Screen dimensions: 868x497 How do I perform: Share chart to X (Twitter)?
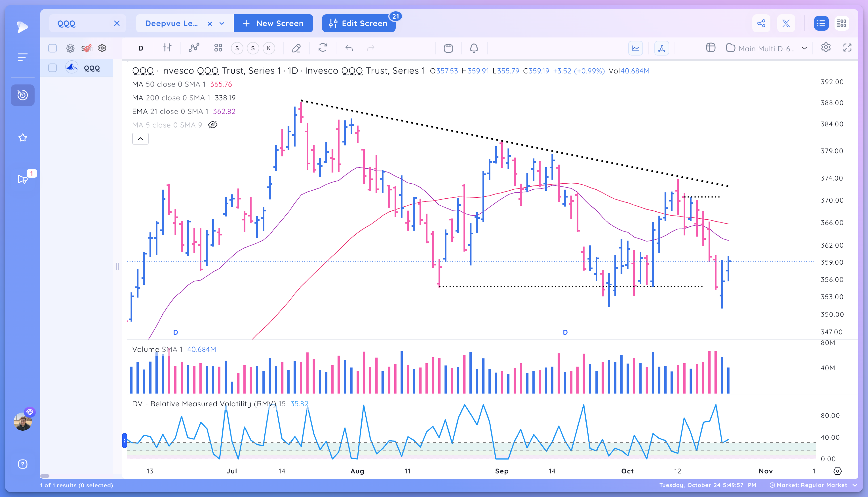786,23
